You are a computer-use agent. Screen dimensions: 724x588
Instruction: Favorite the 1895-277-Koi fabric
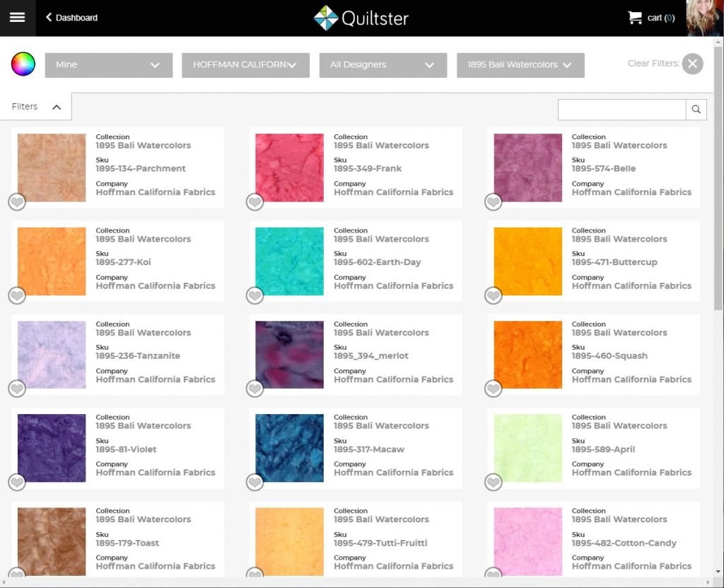coord(17,295)
